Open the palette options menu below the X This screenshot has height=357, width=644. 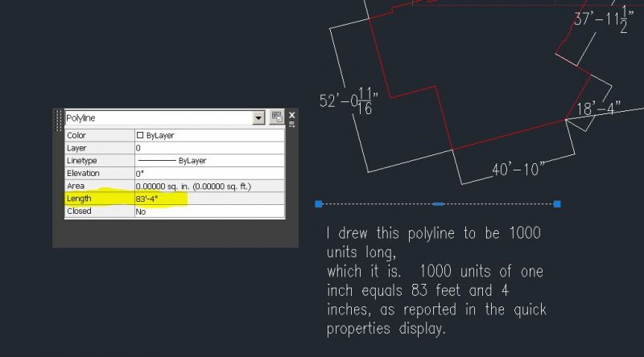point(291,125)
